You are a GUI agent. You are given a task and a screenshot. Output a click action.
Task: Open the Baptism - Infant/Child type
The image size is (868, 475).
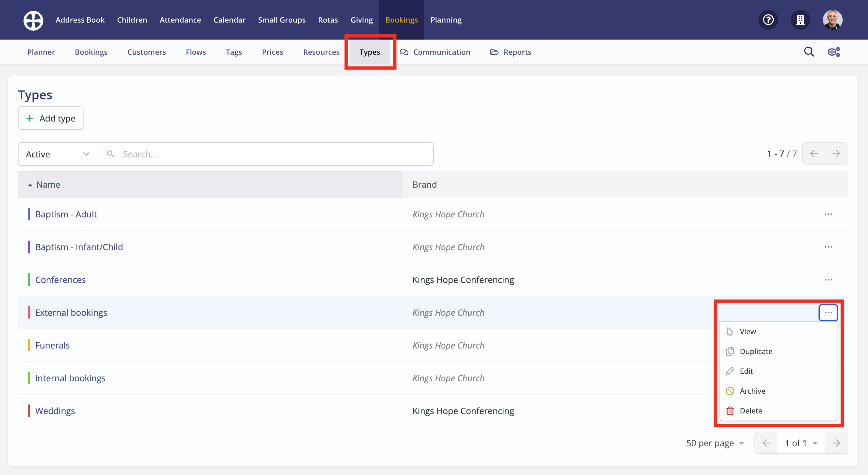point(79,247)
